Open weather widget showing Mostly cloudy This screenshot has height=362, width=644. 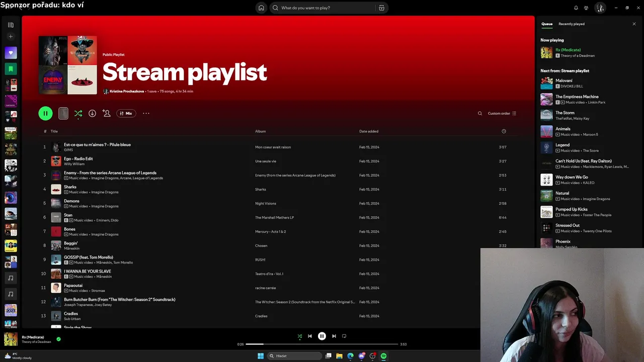(x=19, y=356)
